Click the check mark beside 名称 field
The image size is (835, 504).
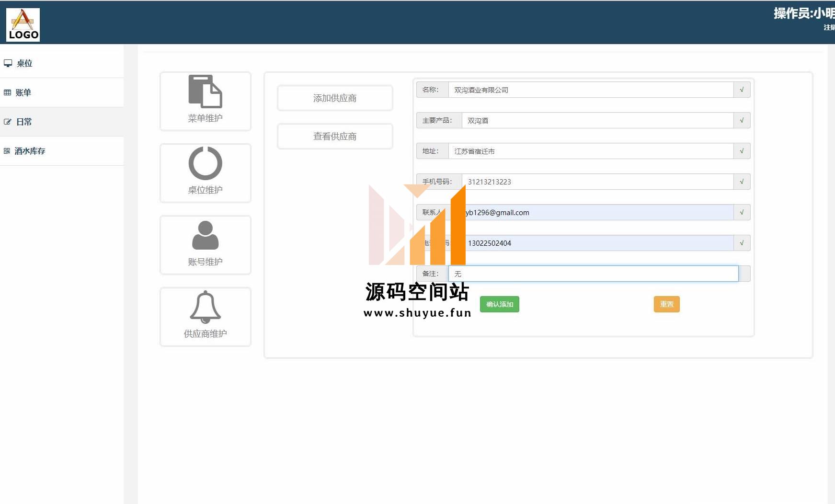(742, 90)
